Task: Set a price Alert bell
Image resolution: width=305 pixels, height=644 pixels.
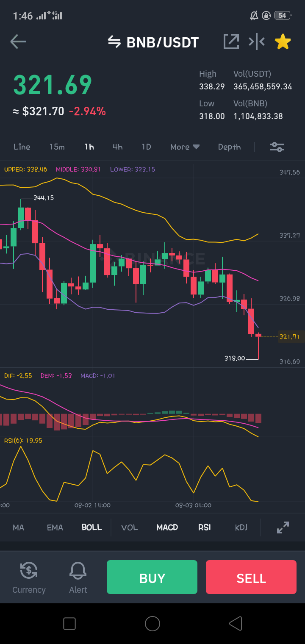Action: 78,578
